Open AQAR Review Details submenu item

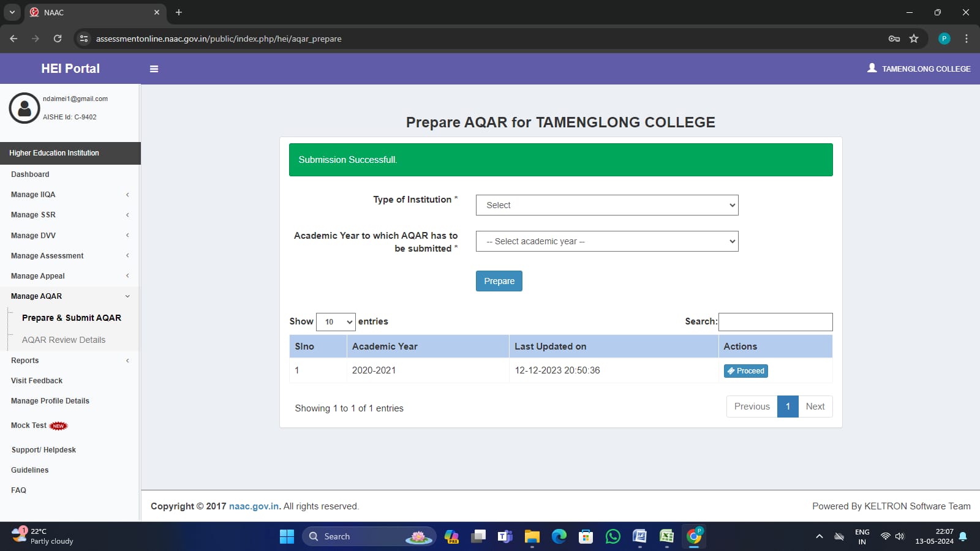64,340
